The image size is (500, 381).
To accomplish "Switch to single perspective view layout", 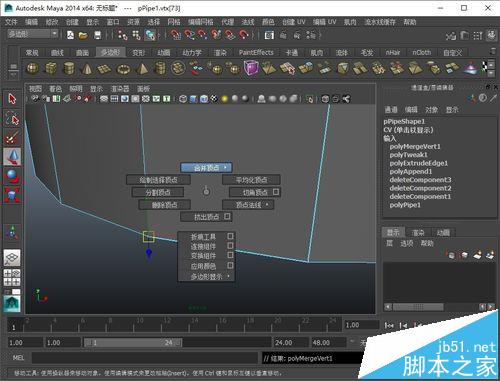I will (12, 257).
